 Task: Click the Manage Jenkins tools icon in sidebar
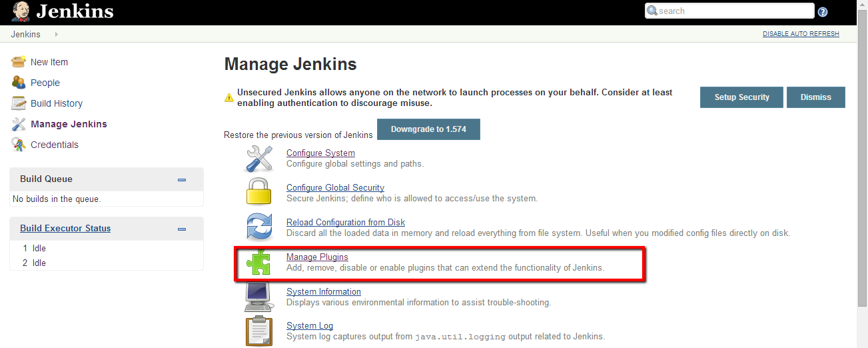19,124
